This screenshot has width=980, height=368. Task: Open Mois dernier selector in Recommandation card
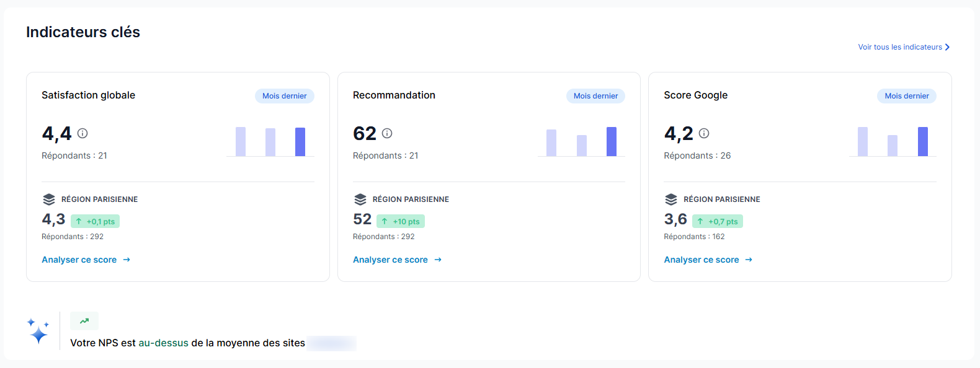click(595, 96)
